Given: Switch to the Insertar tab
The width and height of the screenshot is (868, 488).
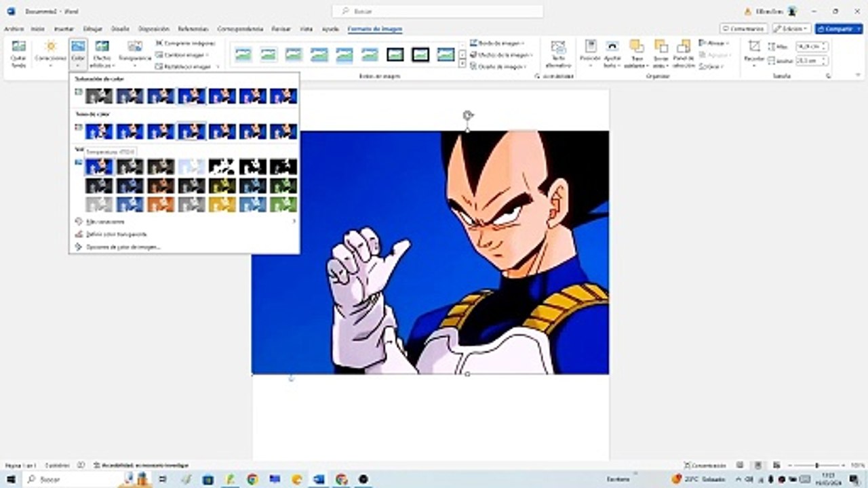Looking at the screenshot, I should 64,29.
